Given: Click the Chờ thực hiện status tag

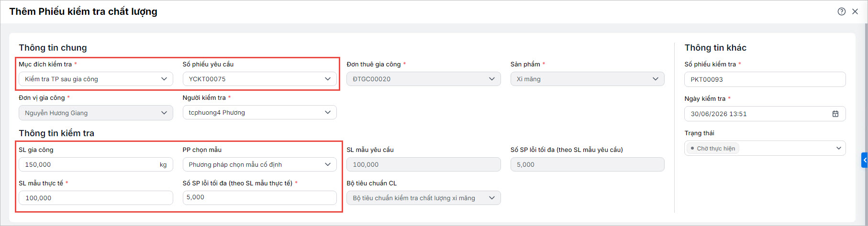Looking at the screenshot, I should [713, 149].
